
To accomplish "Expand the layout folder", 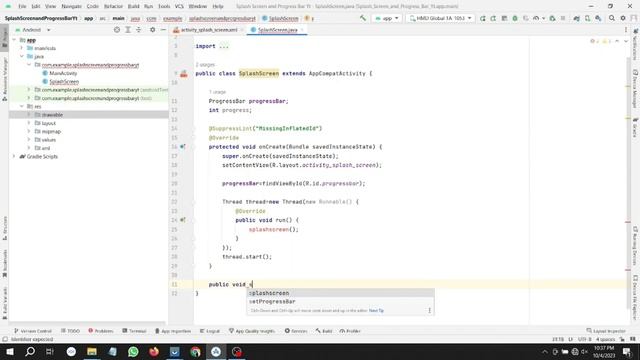I will click(29, 123).
